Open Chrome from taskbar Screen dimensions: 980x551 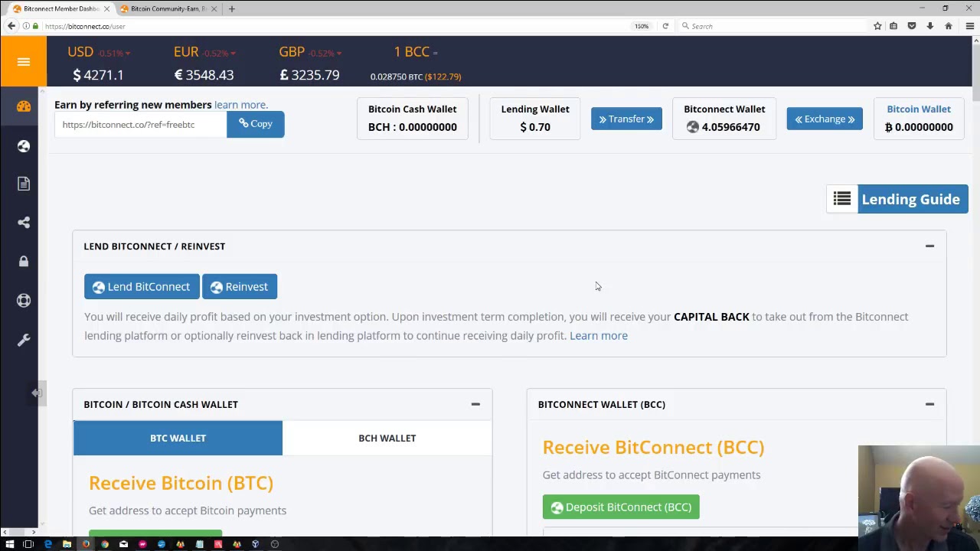click(104, 544)
